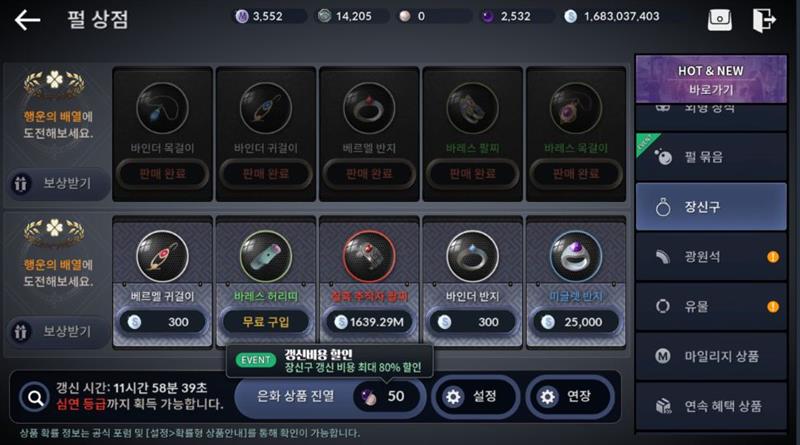Tap the exit door icon
Viewport: 800px width, 445px height.
[x=764, y=20]
